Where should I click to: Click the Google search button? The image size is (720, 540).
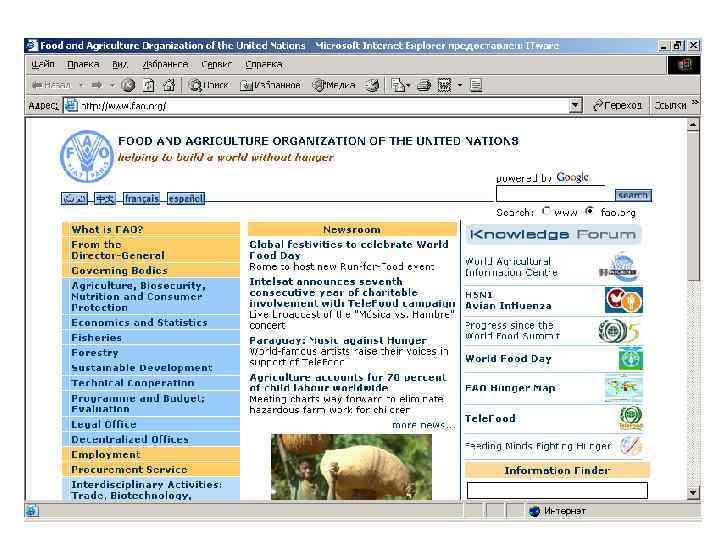pos(633,195)
